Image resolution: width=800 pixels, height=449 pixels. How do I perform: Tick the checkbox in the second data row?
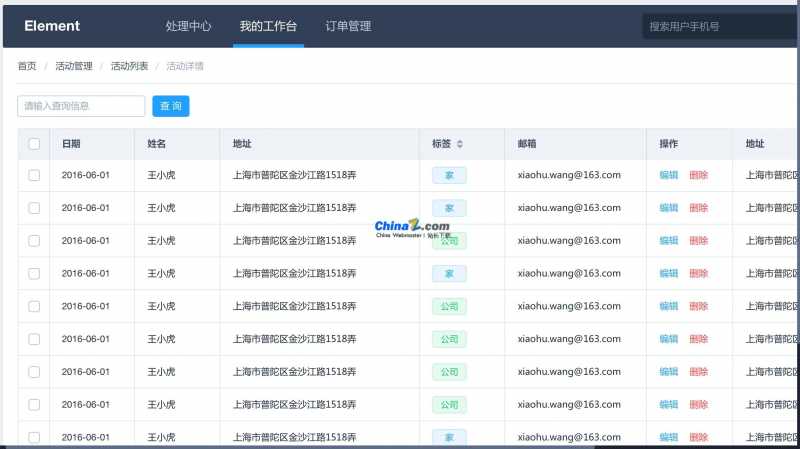coord(34,208)
